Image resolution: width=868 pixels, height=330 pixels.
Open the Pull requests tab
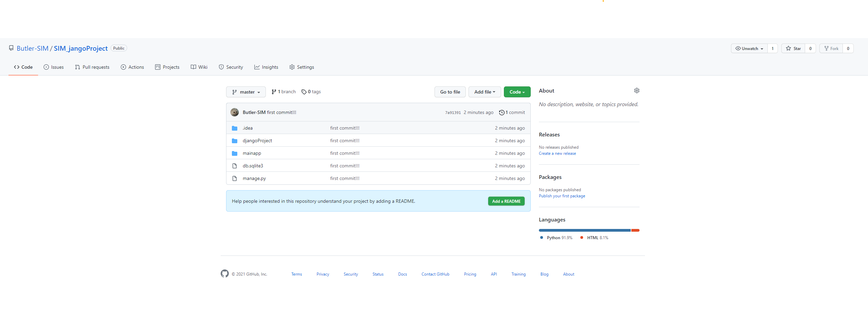tap(92, 67)
